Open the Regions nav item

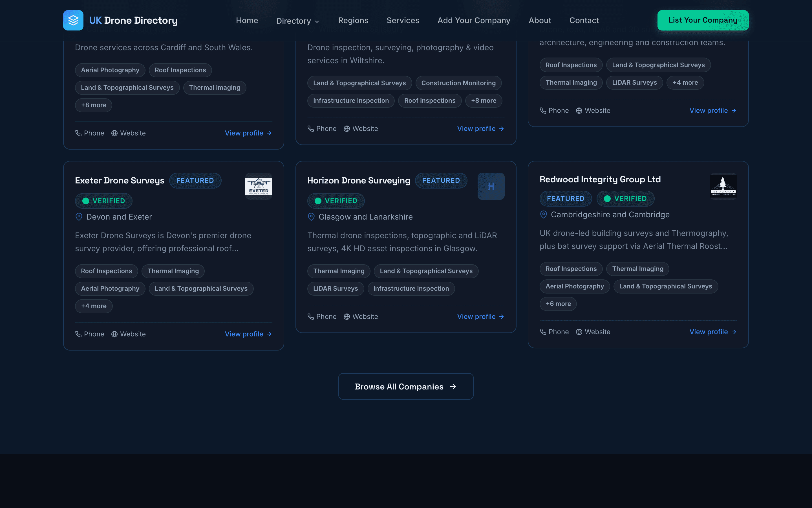click(x=353, y=20)
